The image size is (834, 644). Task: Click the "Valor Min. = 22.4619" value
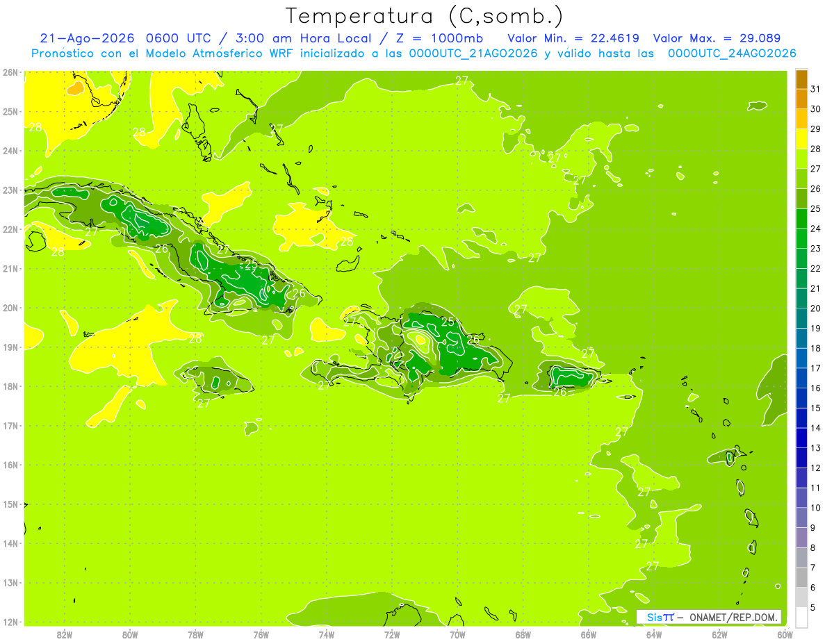pos(573,38)
